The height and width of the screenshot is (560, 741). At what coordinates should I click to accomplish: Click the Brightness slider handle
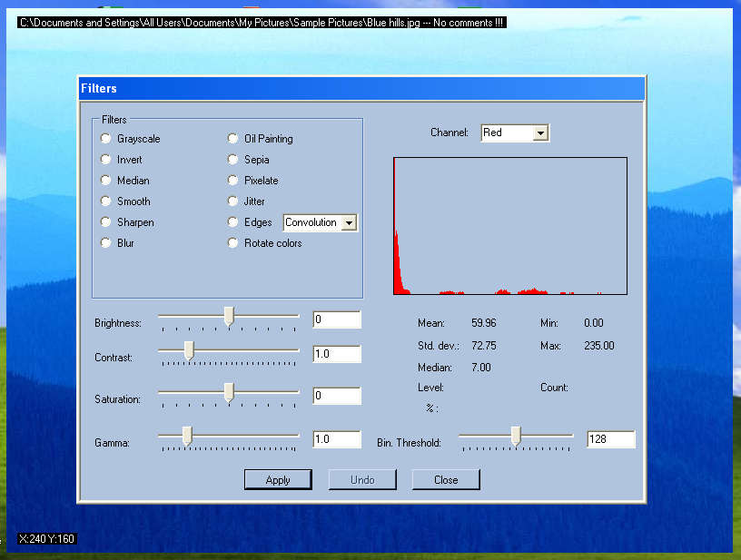click(229, 316)
